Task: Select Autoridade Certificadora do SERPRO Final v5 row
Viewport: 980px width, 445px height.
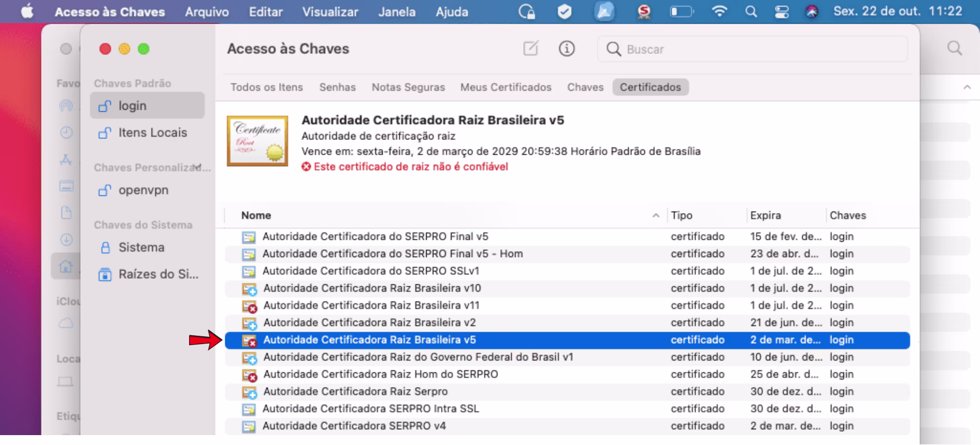Action: (567, 236)
